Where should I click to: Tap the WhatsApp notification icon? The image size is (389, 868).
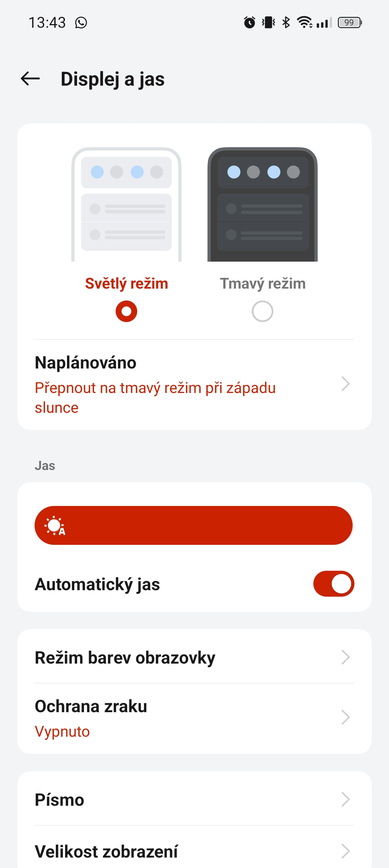(x=81, y=23)
